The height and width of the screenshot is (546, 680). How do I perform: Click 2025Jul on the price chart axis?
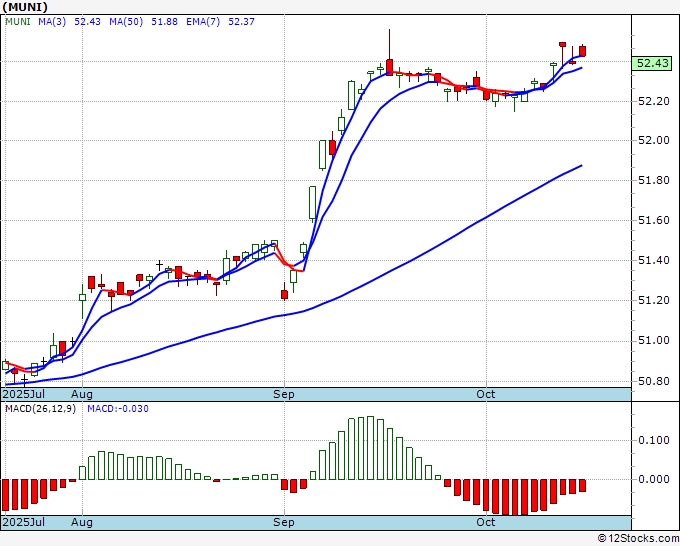tap(23, 394)
